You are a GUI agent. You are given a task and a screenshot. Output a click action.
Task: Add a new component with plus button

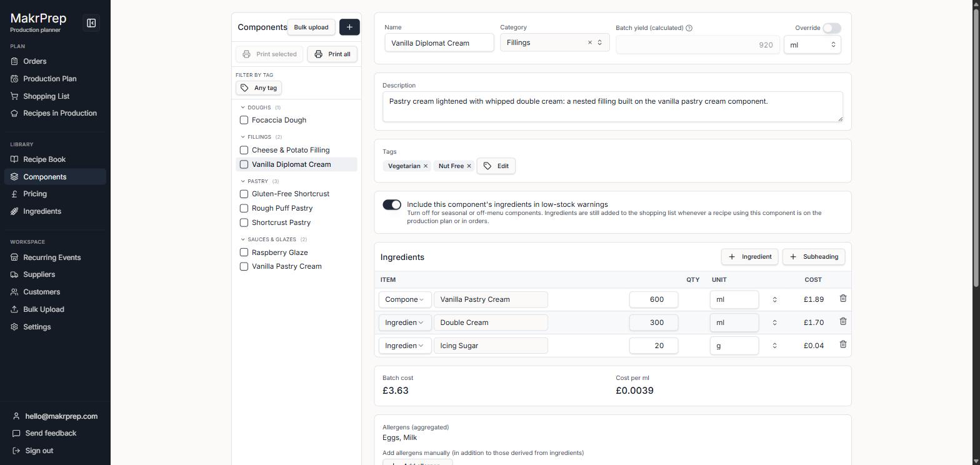coord(349,27)
